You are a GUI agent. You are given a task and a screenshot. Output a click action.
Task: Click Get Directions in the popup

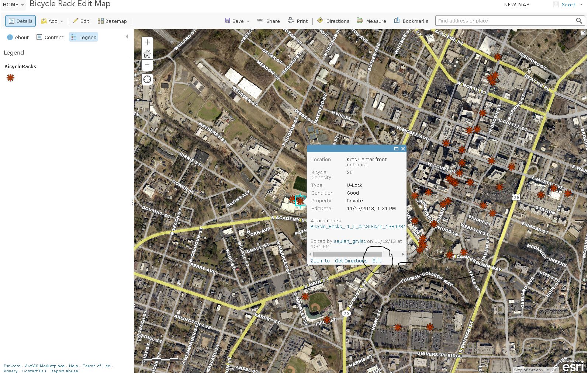(x=351, y=261)
